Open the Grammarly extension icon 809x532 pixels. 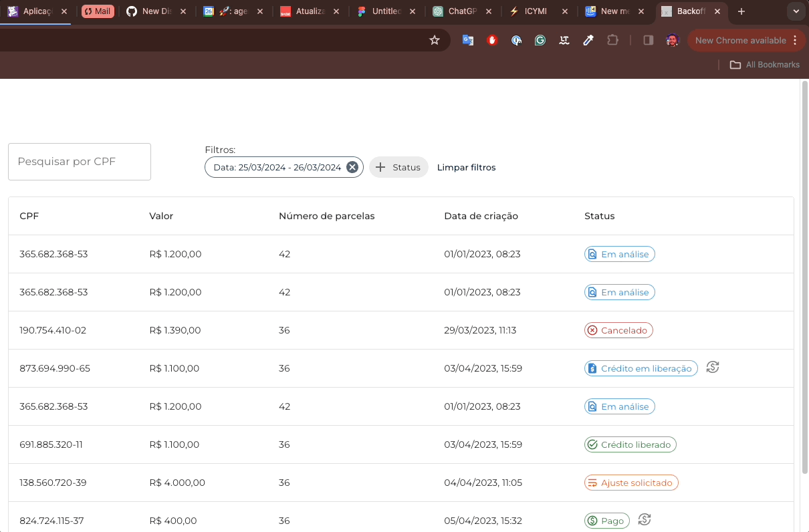(540, 40)
